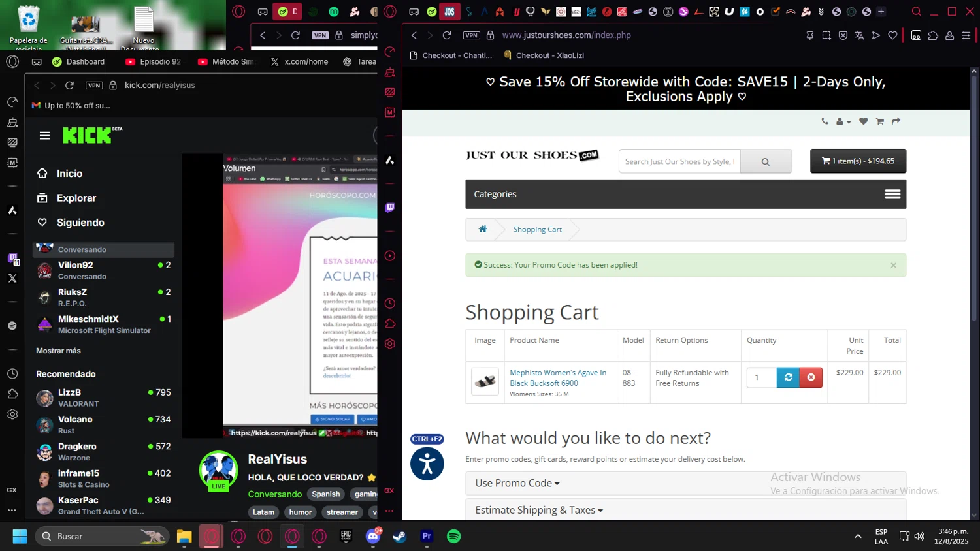Switch to the x.com/home tab

point(299,62)
